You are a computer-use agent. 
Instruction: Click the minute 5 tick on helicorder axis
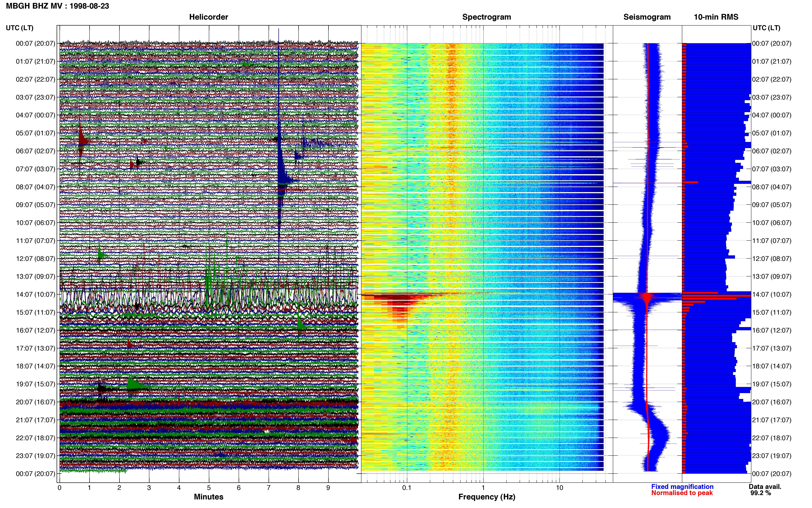[209, 488]
